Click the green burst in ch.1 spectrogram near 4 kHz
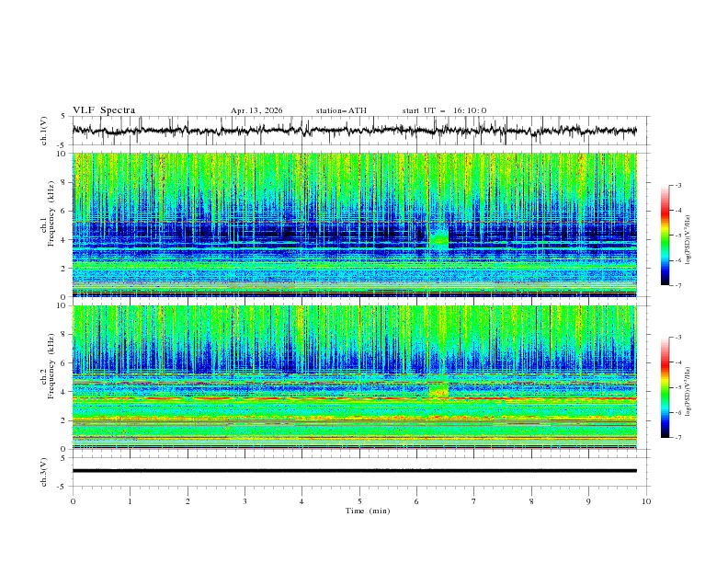The image size is (728, 563). coord(438,239)
